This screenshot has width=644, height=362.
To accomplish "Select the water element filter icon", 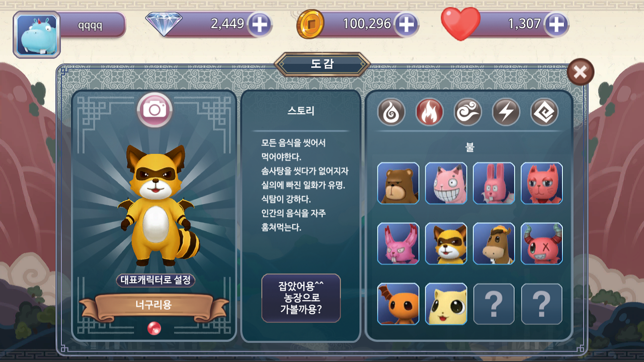I will click(391, 112).
